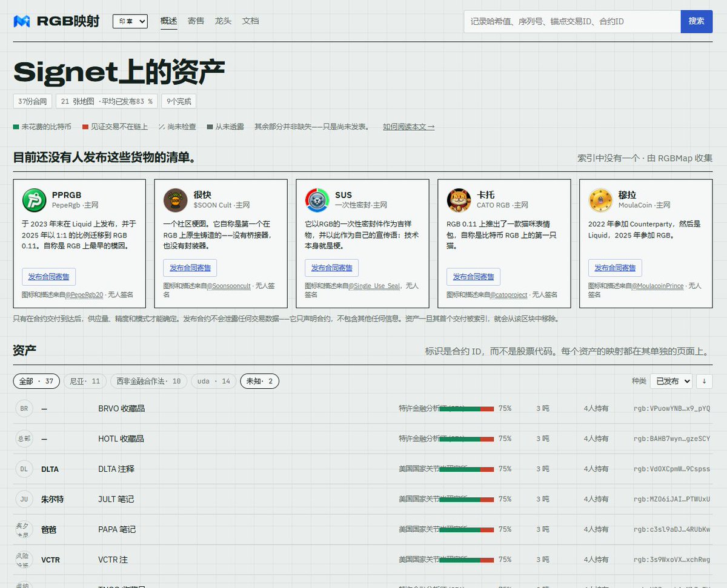
Task: Open the @catoproject source link
Action: click(x=509, y=295)
